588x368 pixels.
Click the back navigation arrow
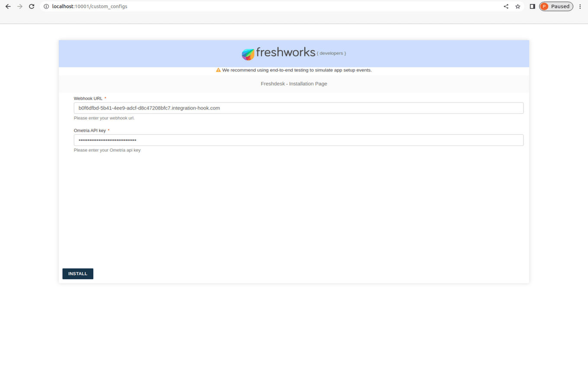7,6
